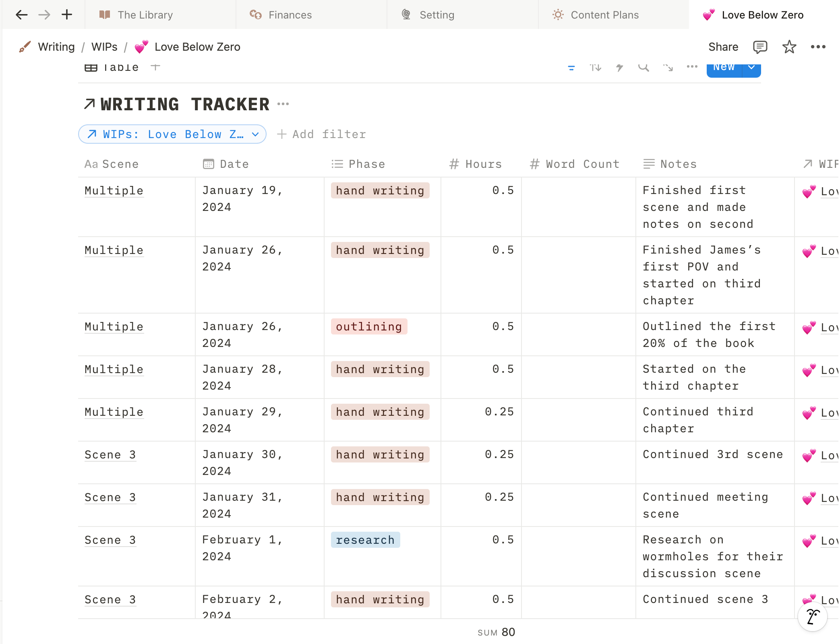Open the comments icon beside Share
The image size is (840, 644).
tap(760, 47)
